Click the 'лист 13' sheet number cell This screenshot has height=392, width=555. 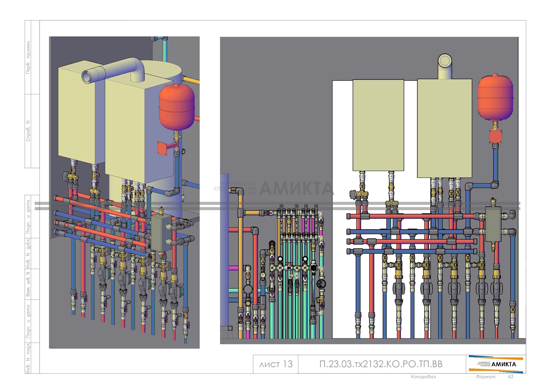[276, 364]
